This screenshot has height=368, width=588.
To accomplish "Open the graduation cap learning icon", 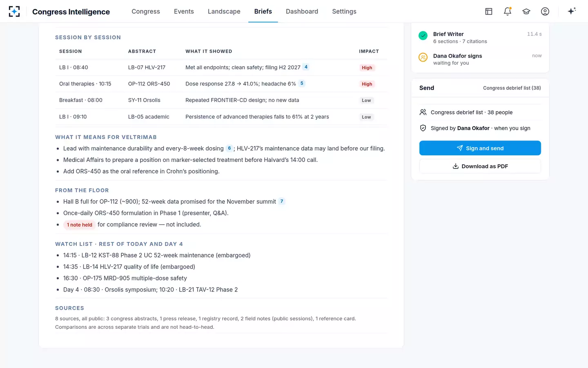I will 526,11.
